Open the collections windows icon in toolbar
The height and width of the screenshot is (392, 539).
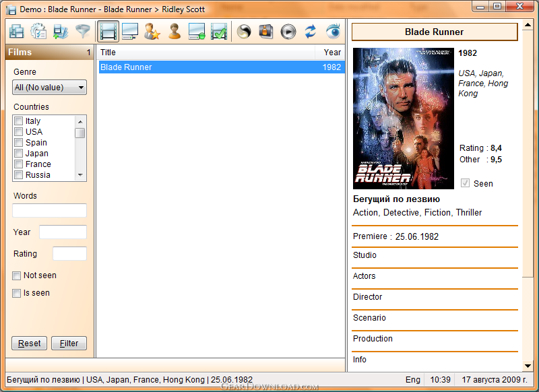(x=16, y=32)
